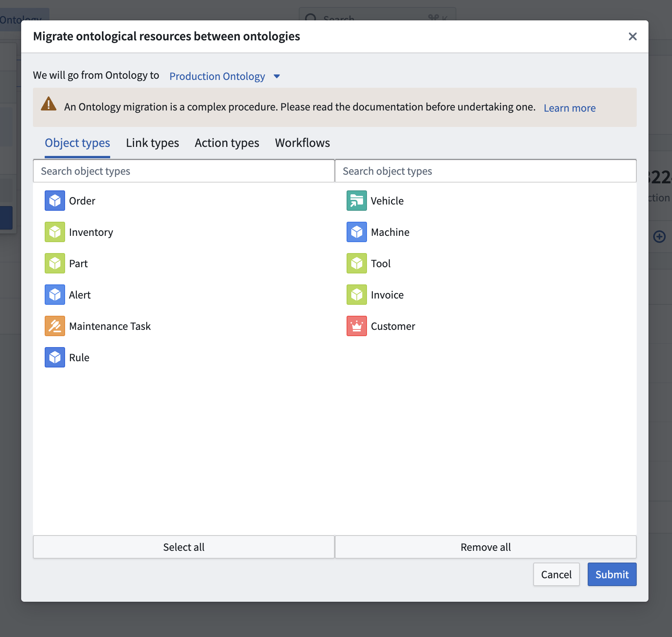Select the Vehicle row label
Screen dimensions: 672x637
(x=387, y=201)
